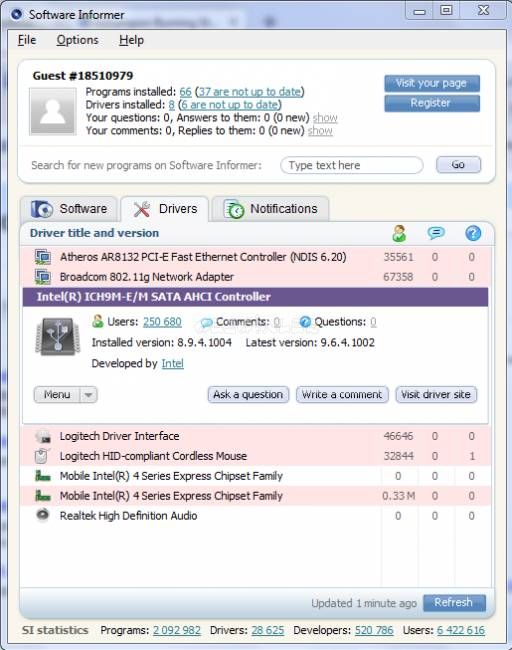
Task: Expand the Menu button dropdown arrow
Action: (x=89, y=395)
